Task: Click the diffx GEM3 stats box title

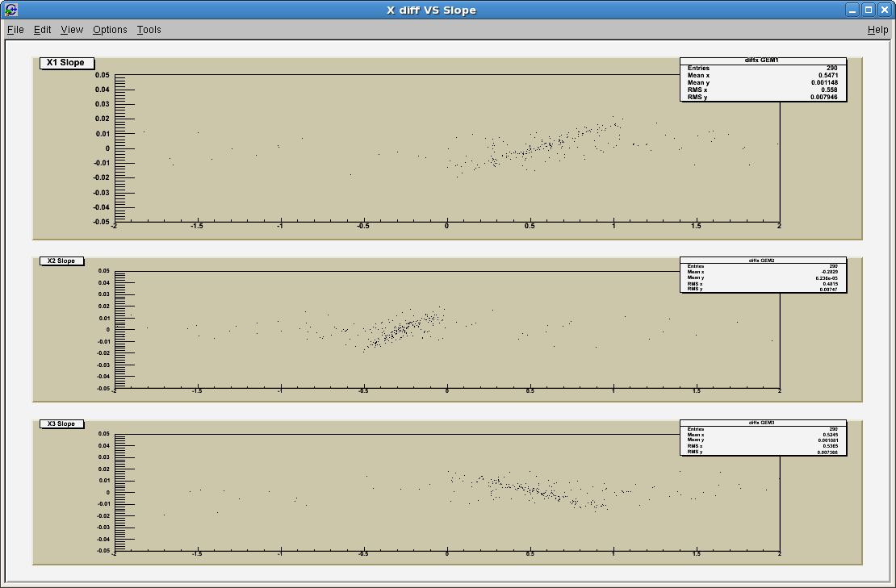Action: (762, 423)
